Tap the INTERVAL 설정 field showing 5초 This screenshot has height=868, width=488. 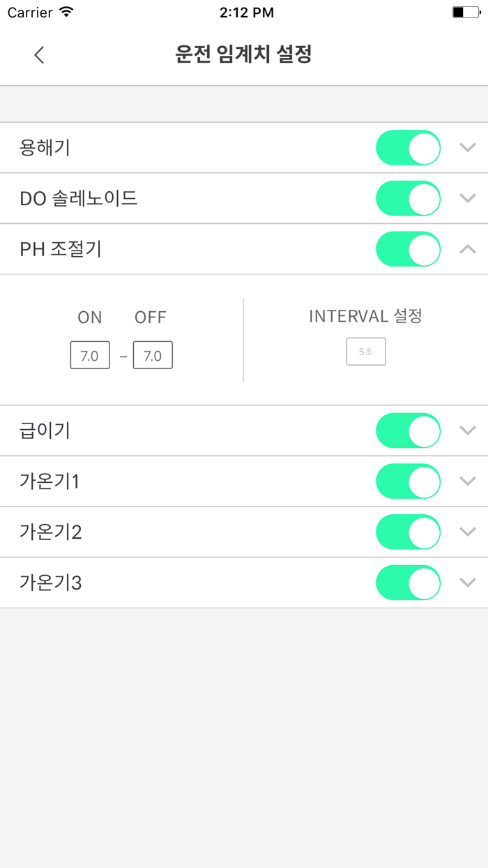tap(365, 352)
